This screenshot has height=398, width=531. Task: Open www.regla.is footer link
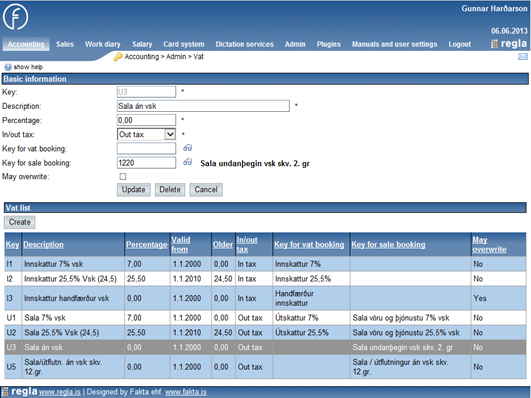(x=60, y=392)
